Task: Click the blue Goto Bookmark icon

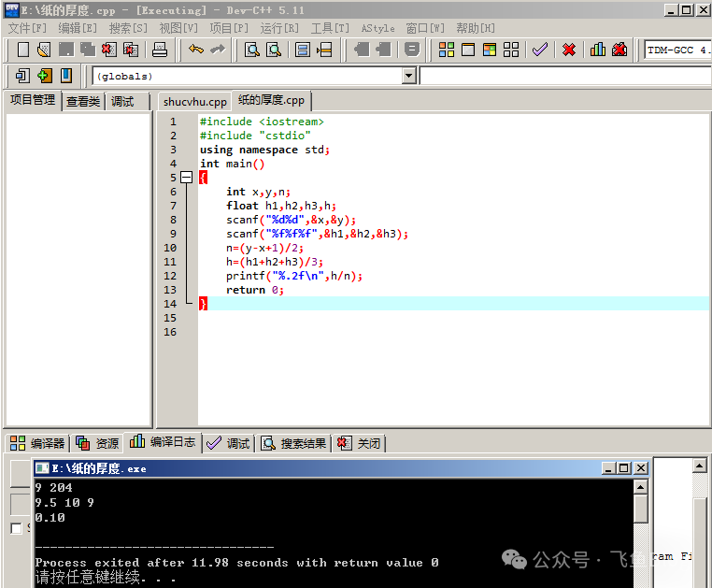Action: point(66,76)
